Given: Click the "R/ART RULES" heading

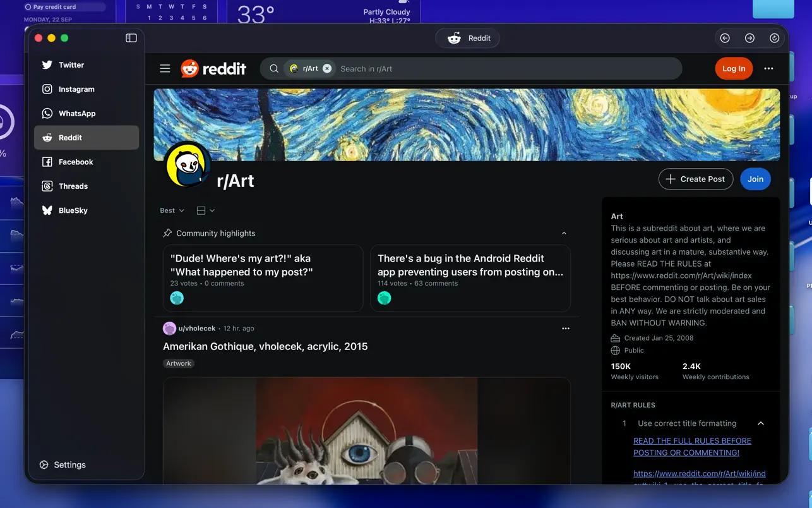Looking at the screenshot, I should [x=633, y=405].
